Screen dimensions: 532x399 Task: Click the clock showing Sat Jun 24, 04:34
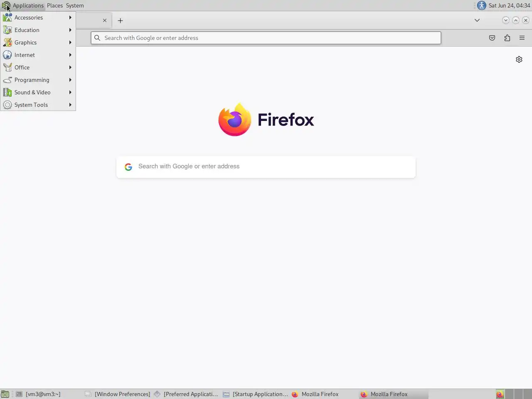click(509, 5)
